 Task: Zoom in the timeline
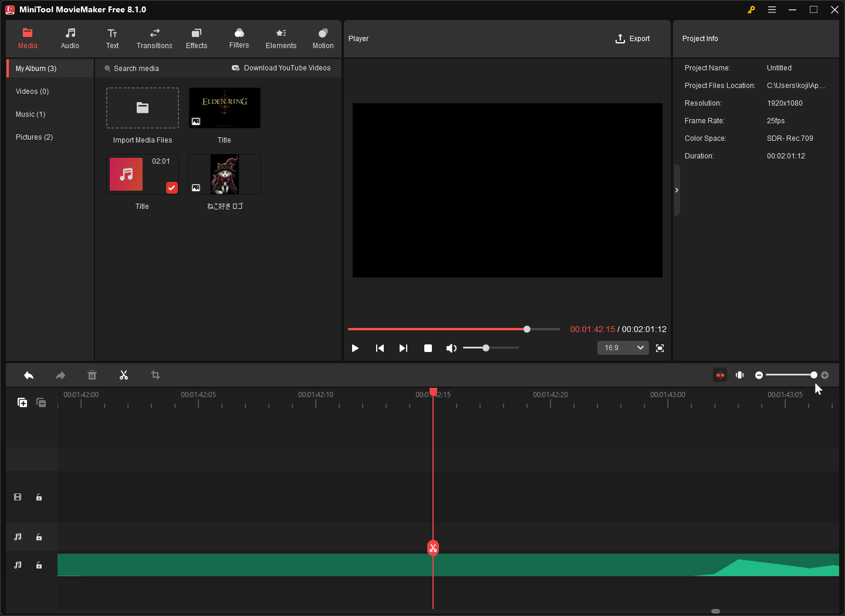[824, 375]
